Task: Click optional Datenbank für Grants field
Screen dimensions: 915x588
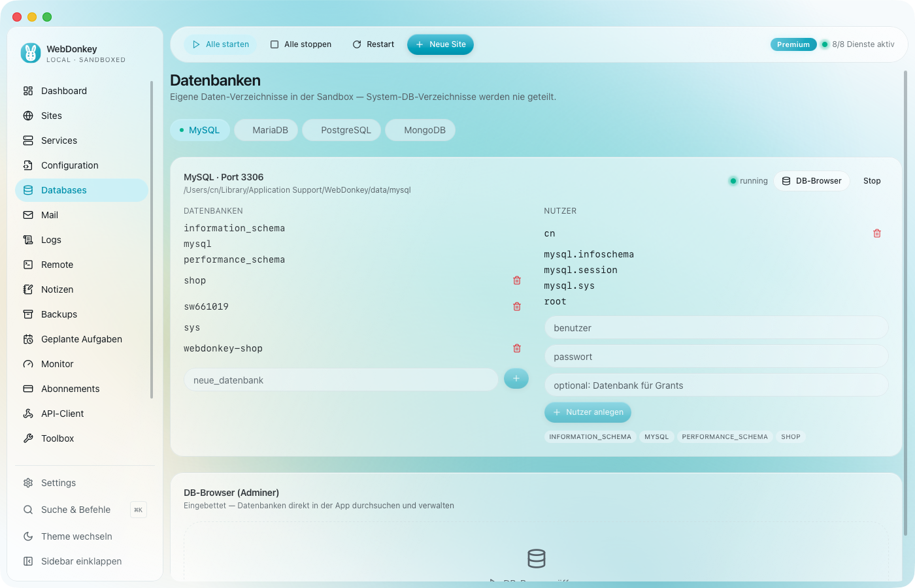Action: [x=716, y=385]
